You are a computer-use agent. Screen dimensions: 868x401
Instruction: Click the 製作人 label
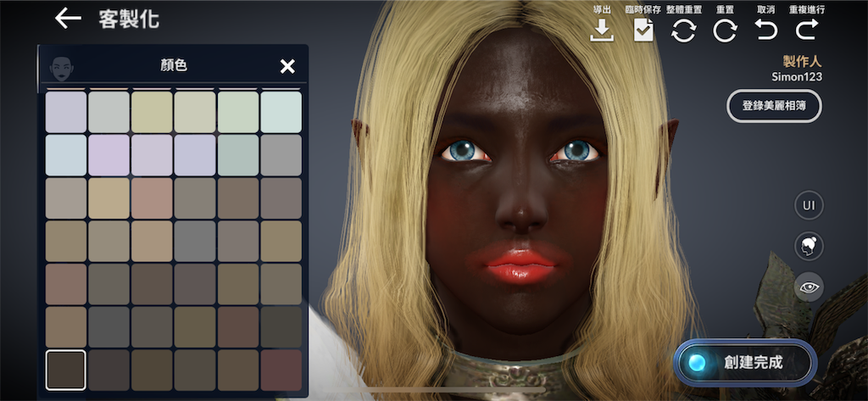click(x=803, y=61)
